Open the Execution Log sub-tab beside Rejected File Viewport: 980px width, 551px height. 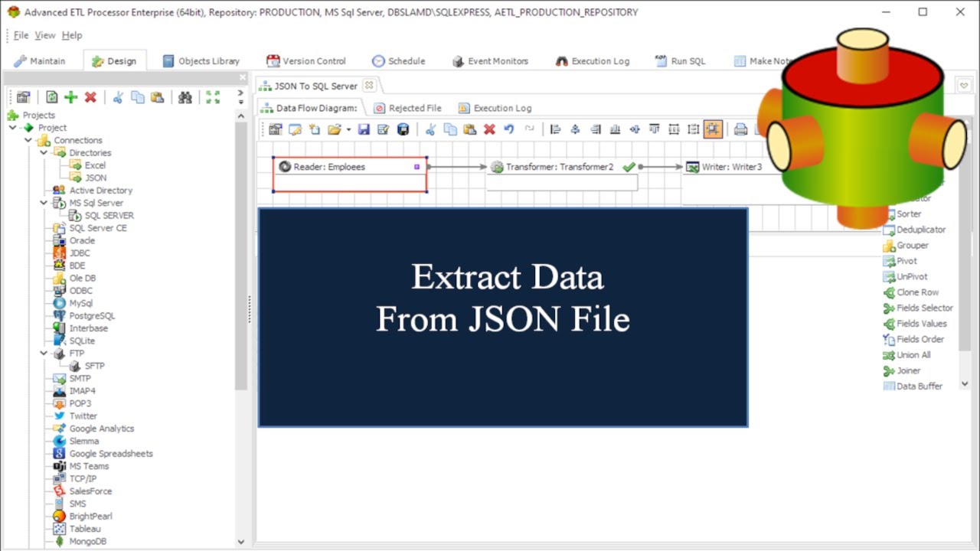coord(495,108)
